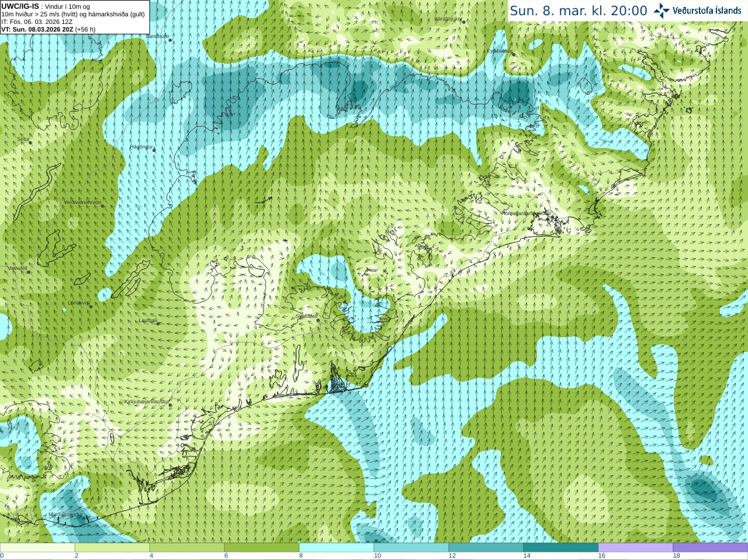Click the legend value '16'

point(602,556)
